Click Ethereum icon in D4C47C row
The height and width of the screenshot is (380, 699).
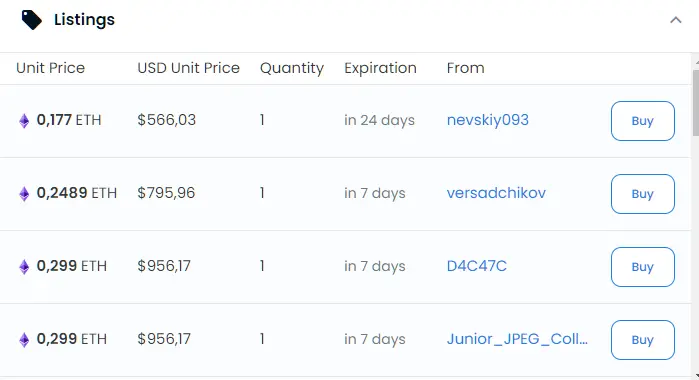24,267
